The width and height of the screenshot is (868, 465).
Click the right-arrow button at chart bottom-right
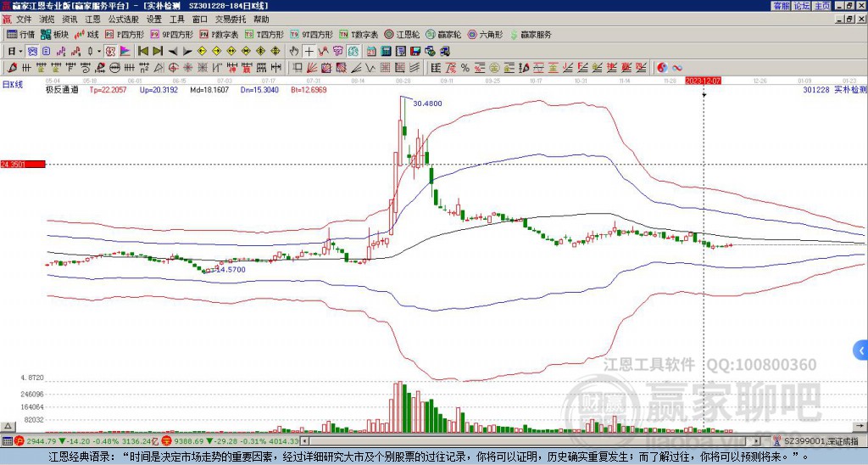pos(861,426)
